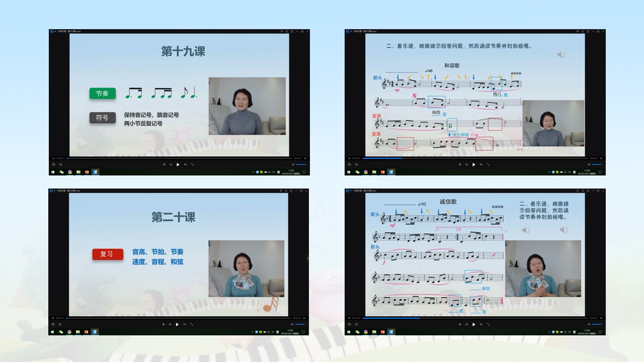This screenshot has height=362, width=644.
Task: Open the Start menu in 第十九课 screenshot taskbar
Action: [x=52, y=172]
